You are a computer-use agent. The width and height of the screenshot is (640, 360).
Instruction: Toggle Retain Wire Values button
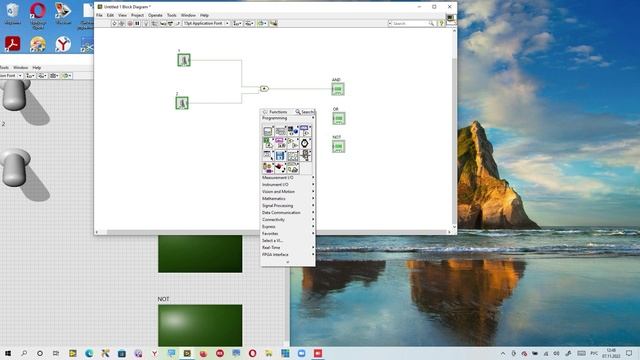click(154, 24)
